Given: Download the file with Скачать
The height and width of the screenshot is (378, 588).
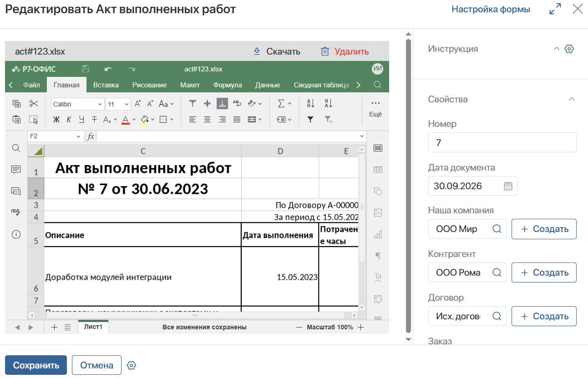Looking at the screenshot, I should coord(277,51).
